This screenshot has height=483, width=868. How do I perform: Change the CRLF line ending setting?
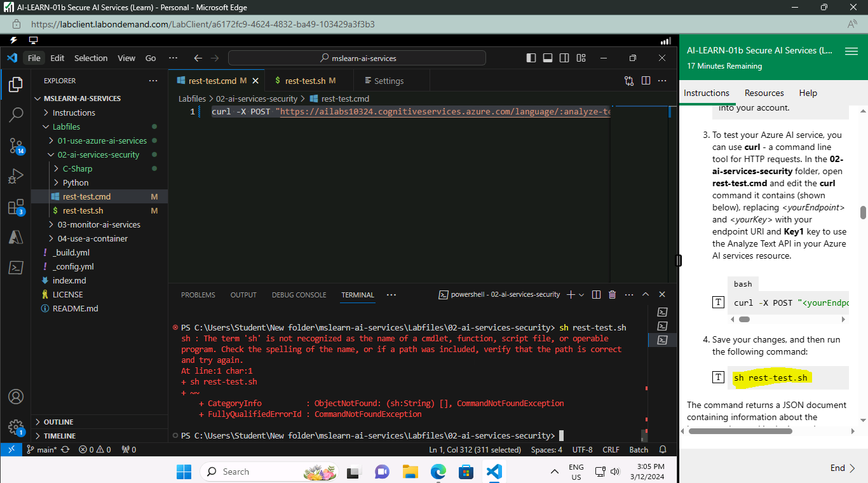[x=611, y=449]
